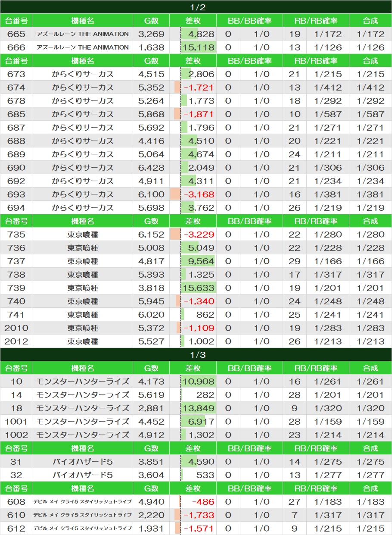Select machine number 689
Screen dimensions: 392x535
[16, 154]
